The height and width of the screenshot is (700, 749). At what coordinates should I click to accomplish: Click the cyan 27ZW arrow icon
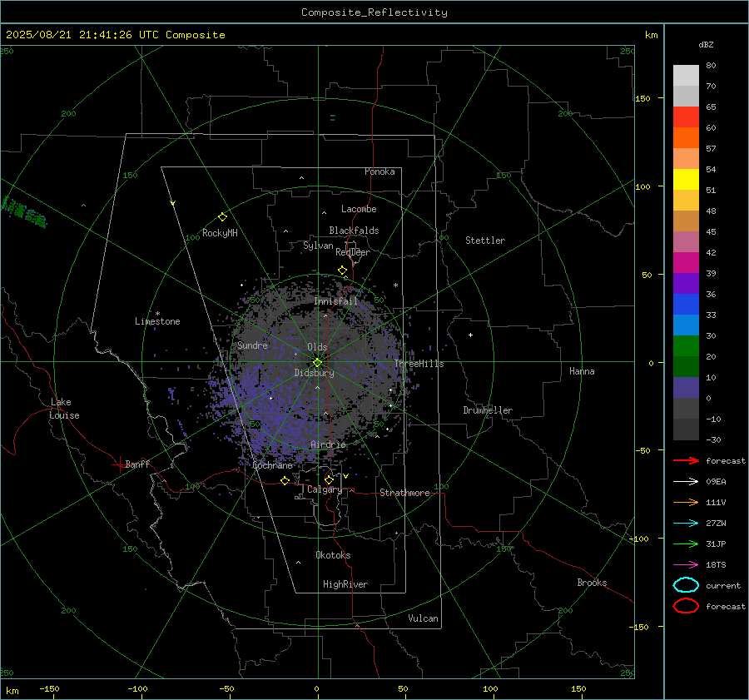[x=686, y=524]
